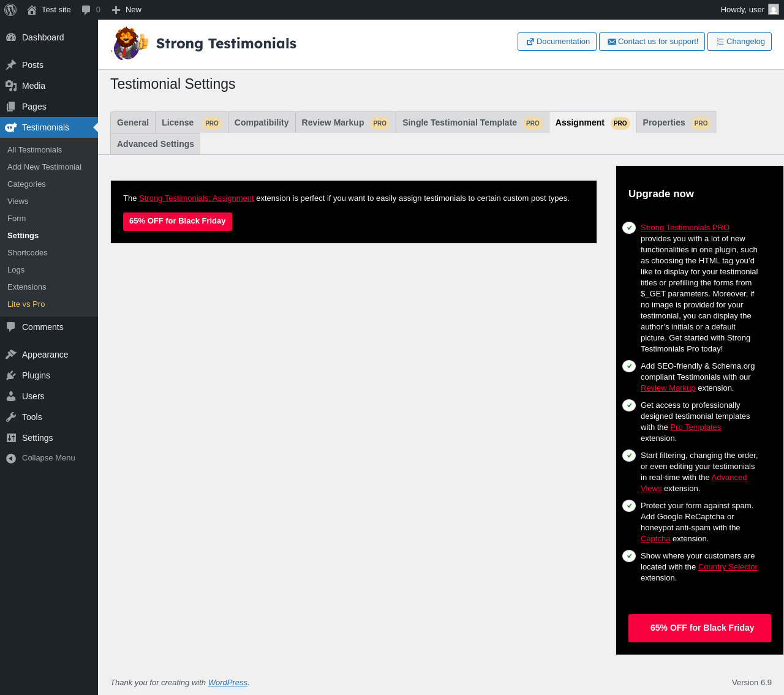Open the License tab
The height and width of the screenshot is (695, 784).
192,122
